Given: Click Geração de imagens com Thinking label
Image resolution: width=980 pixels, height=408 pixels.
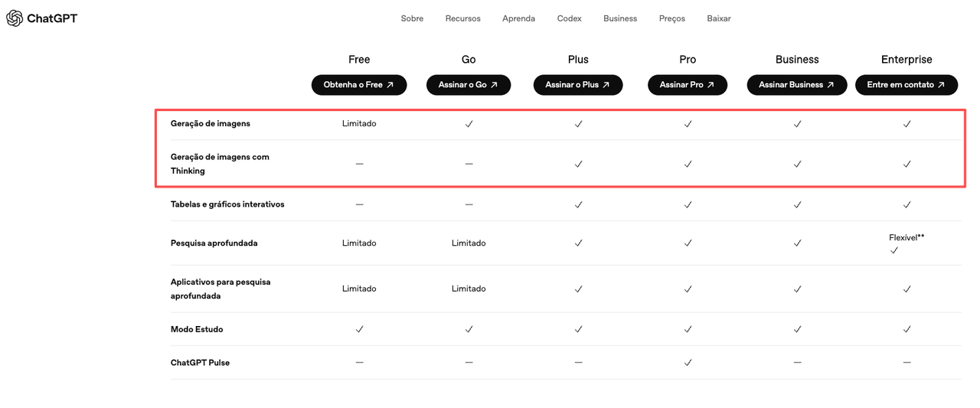Looking at the screenshot, I should (x=220, y=164).
